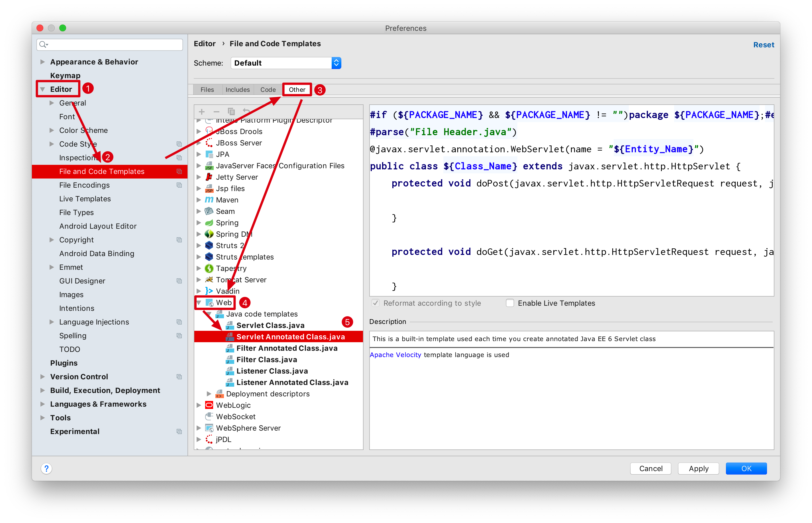The width and height of the screenshot is (812, 523).
Task: Select Listener Class.java template
Action: pos(272,371)
